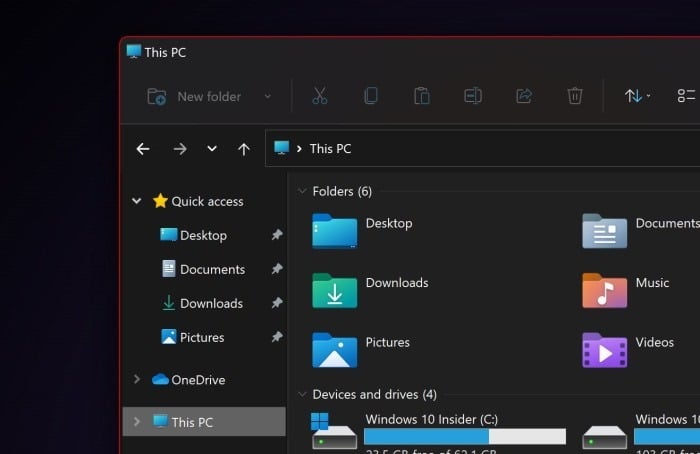The image size is (700, 454).
Task: Open the New folder dropdown arrow
Action: 267,96
